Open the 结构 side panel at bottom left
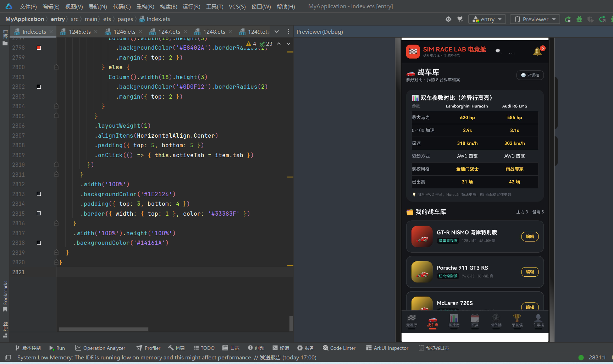Image resolution: width=613 pixels, height=364 pixels. click(x=5, y=330)
